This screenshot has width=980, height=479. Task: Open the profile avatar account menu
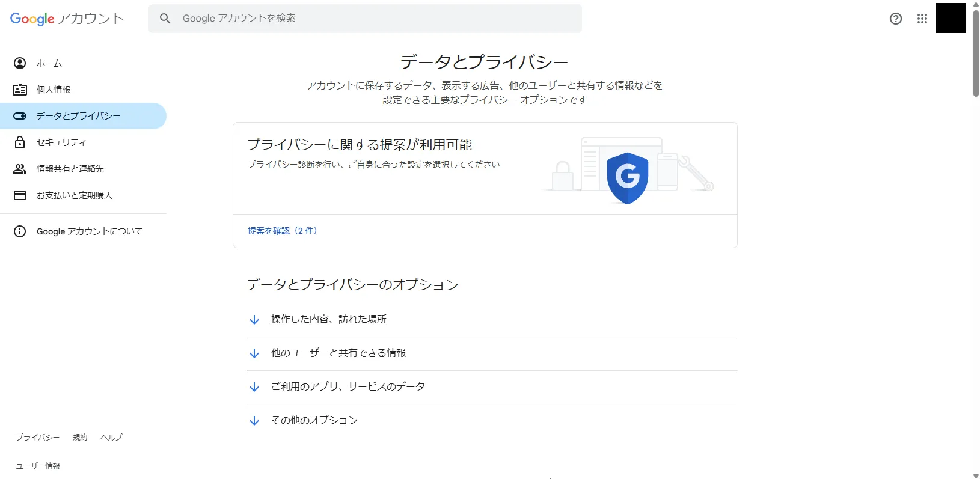[x=951, y=18]
